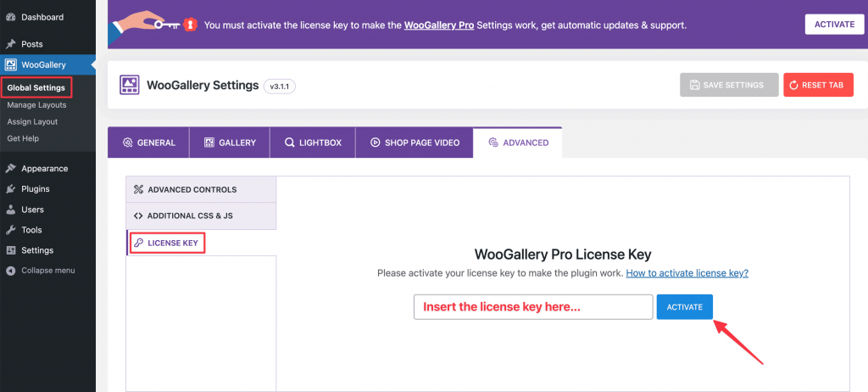Screen dimensions: 868x392
Task: Select the Advanced tab
Action: (518, 143)
